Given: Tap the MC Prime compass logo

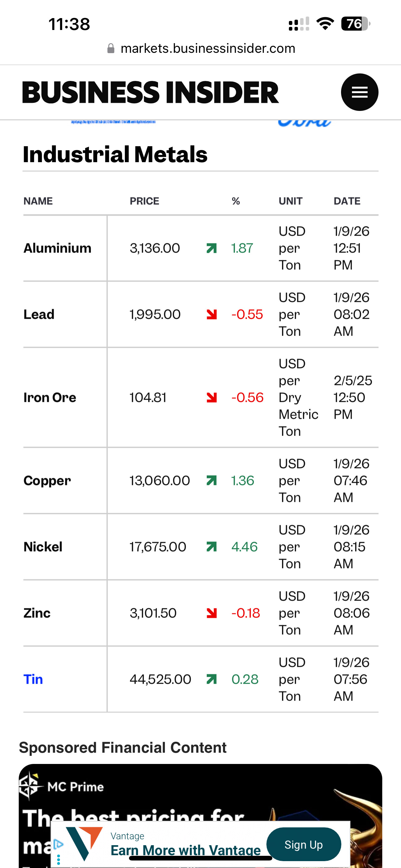Looking at the screenshot, I should (30, 786).
